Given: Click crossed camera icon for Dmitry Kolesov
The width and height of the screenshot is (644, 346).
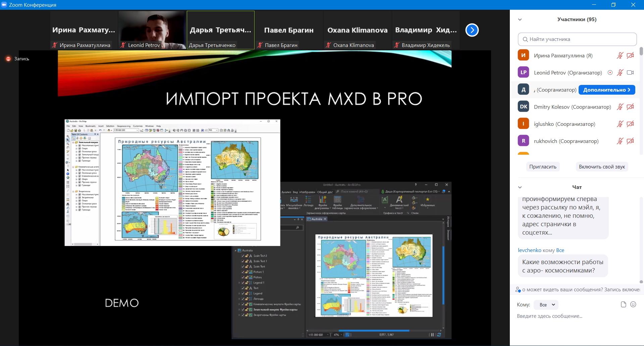Looking at the screenshot, I should pos(630,107).
